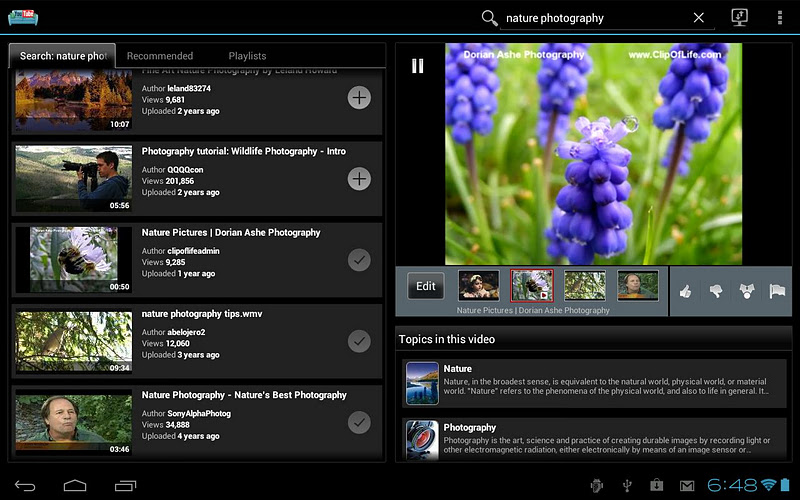Open the three-dot overflow menu
Viewport: 800px width, 500px height.
780,18
